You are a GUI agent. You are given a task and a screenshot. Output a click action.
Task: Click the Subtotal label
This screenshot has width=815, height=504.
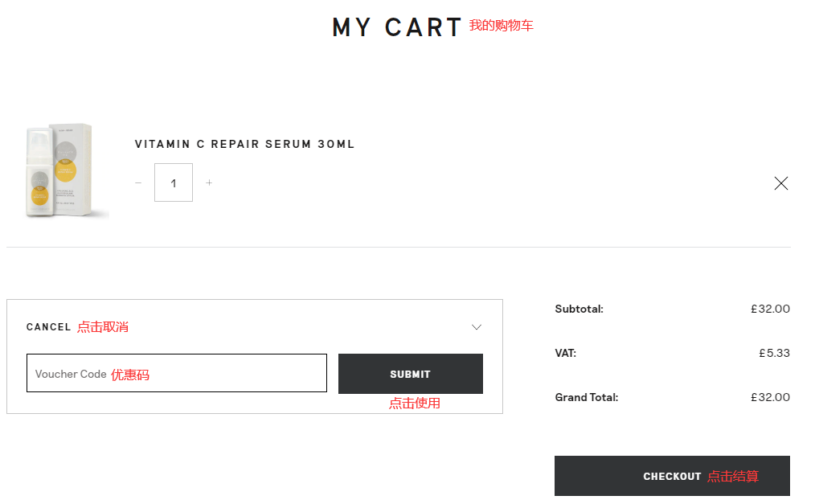pyautogui.click(x=579, y=309)
